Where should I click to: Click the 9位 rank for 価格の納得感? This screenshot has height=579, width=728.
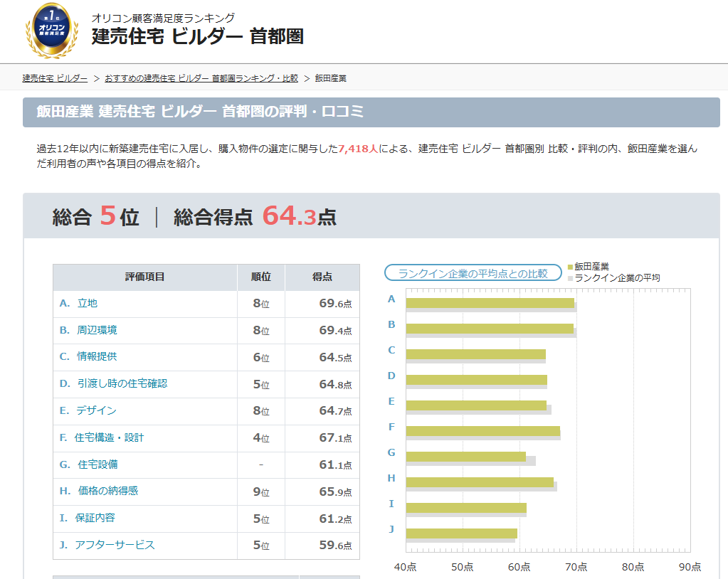(x=261, y=492)
